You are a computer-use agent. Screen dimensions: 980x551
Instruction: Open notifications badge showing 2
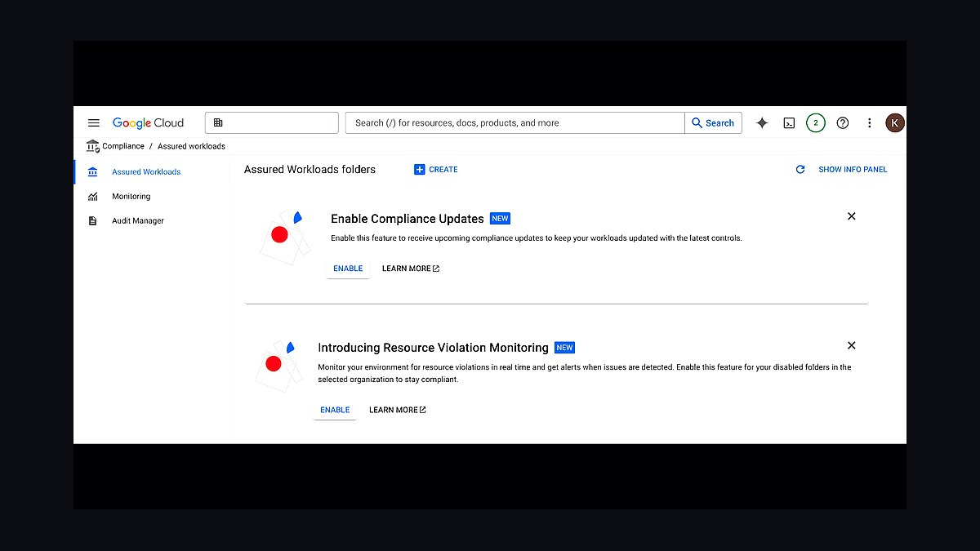pyautogui.click(x=816, y=123)
